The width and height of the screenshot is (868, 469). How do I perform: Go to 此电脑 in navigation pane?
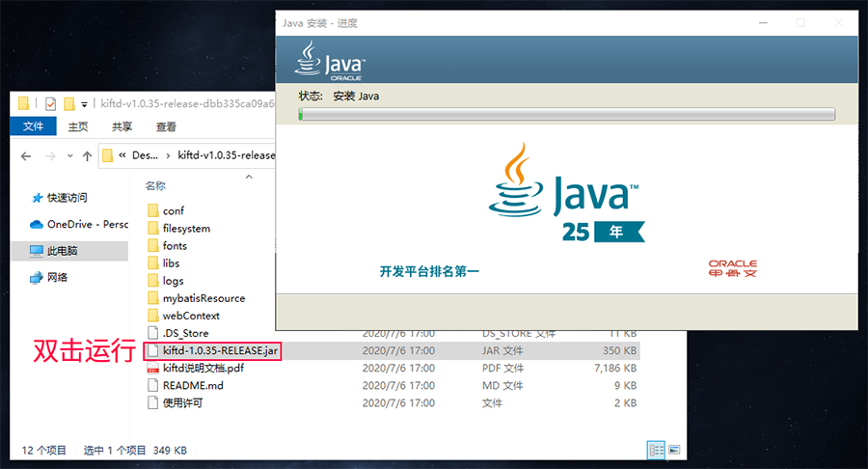62,250
